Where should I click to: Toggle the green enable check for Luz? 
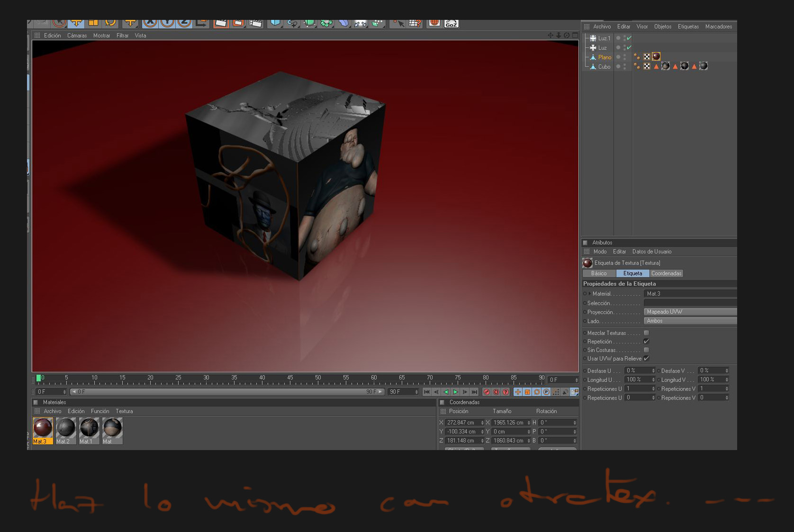pyautogui.click(x=629, y=47)
